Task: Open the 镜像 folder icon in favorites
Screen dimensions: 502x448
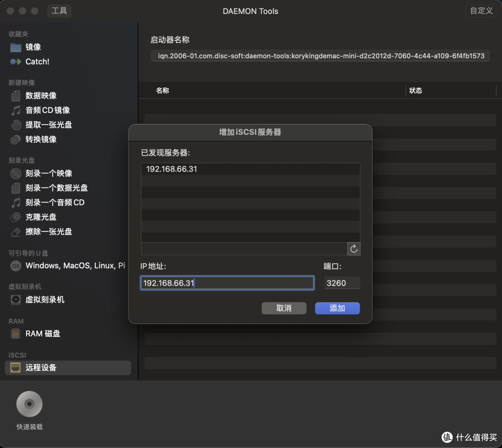Action: (x=15, y=47)
